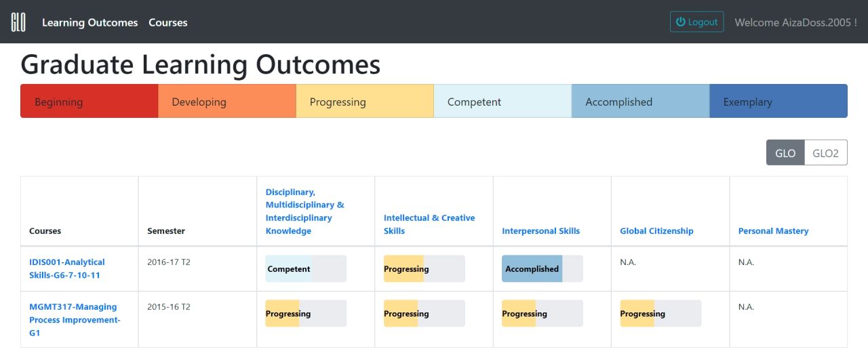Click the Accomplished progress bar for IDIS001
868x349 pixels.
pos(542,269)
